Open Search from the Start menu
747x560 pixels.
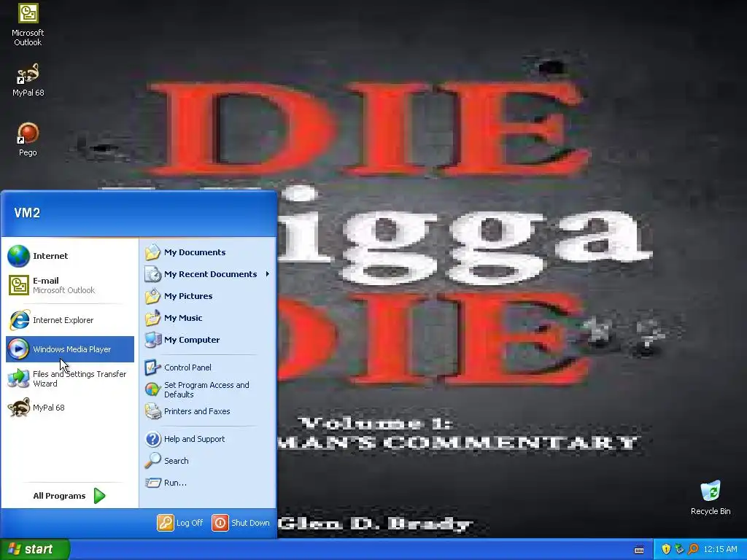pos(208,461)
